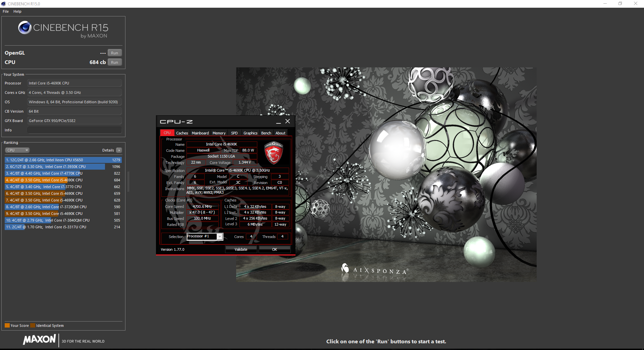Screen dimensions: 644x350
Task: Open the File menu
Action: click(6, 11)
